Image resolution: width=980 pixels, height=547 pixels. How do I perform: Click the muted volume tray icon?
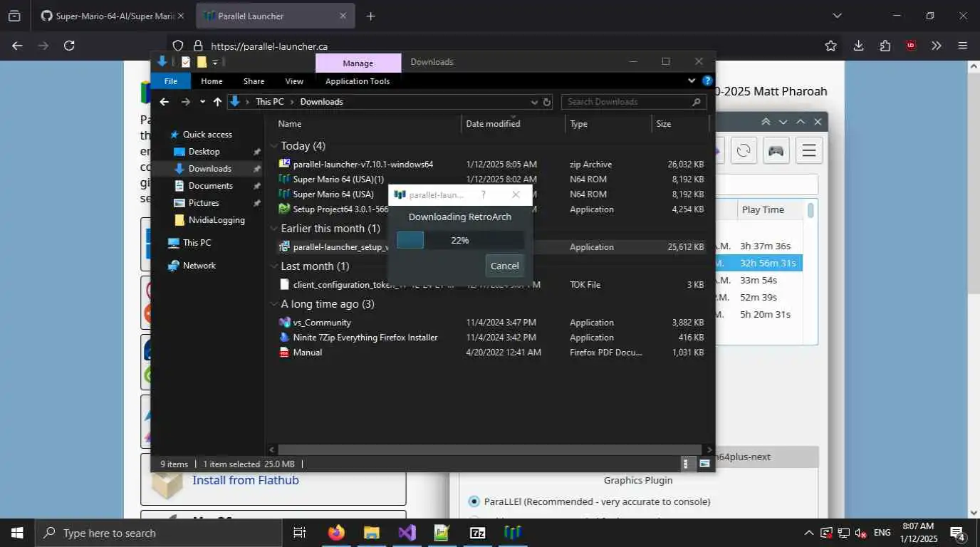[861, 533]
